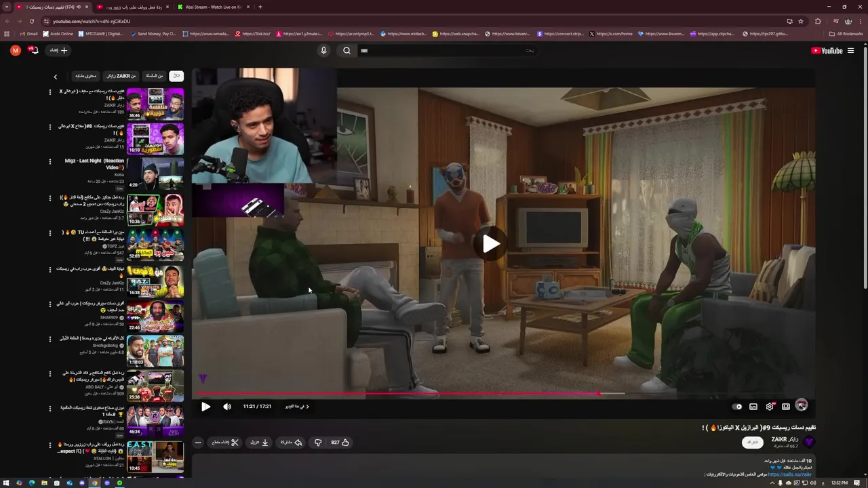The width and height of the screenshot is (868, 488).
Task: Bookmark this page with the star
Action: [801, 21]
